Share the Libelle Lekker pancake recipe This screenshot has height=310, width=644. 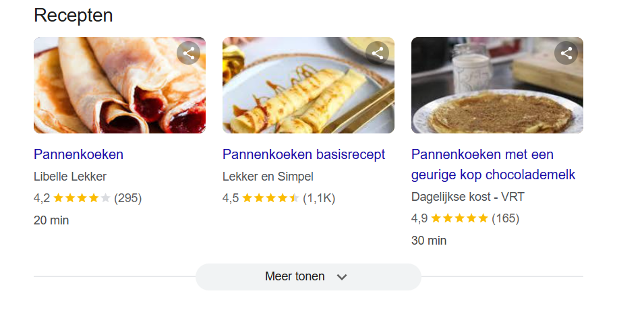pyautogui.click(x=189, y=53)
